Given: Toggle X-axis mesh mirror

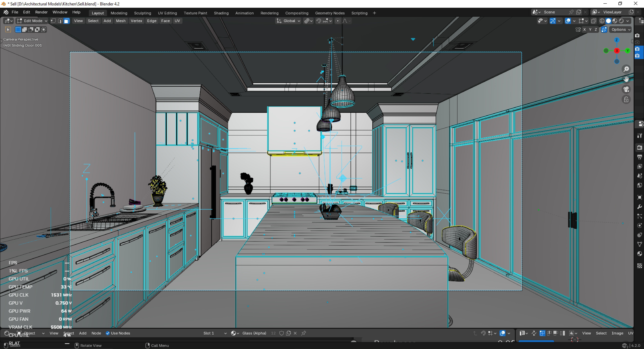Looking at the screenshot, I should coord(585,29).
